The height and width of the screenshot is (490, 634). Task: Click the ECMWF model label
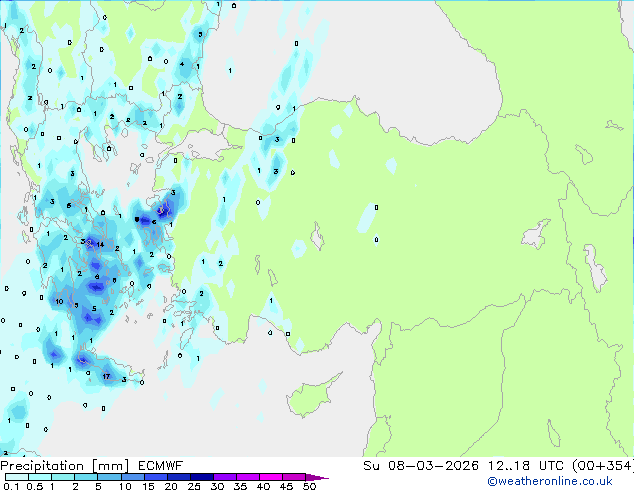(x=161, y=466)
